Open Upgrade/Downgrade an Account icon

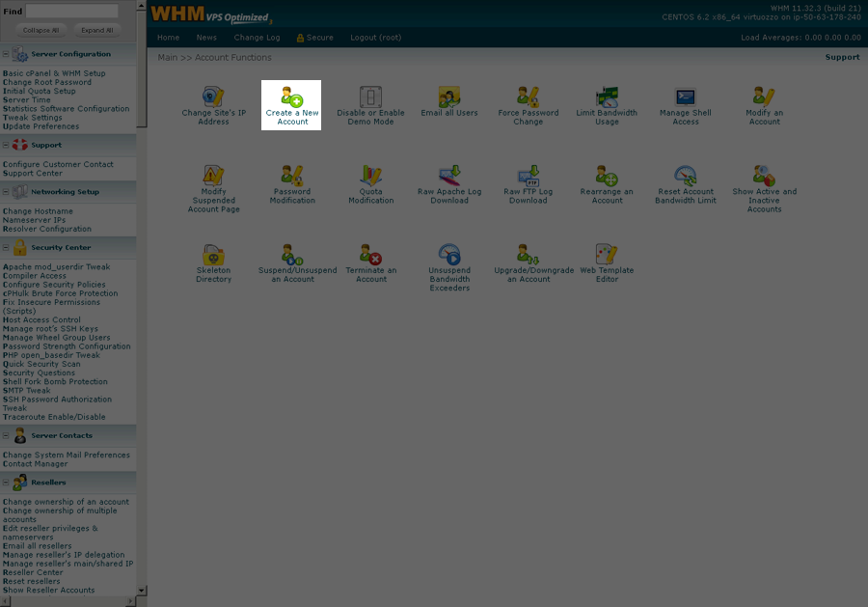coord(528,254)
